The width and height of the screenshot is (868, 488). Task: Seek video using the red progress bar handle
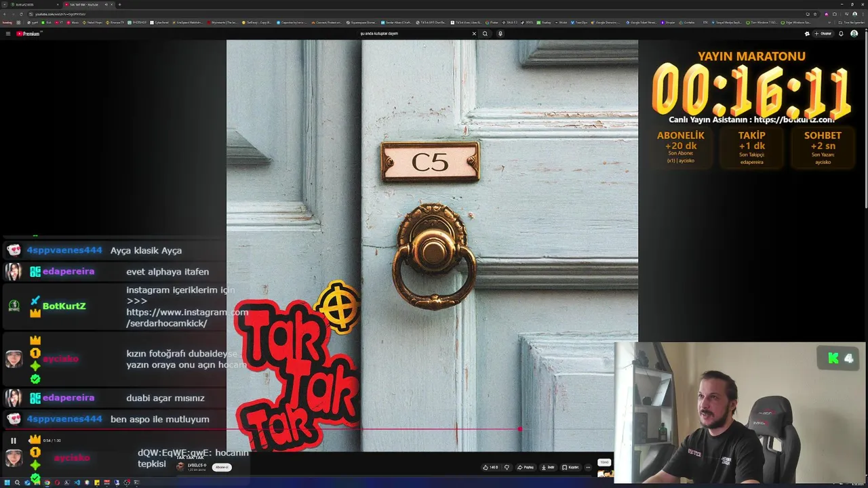coord(520,428)
